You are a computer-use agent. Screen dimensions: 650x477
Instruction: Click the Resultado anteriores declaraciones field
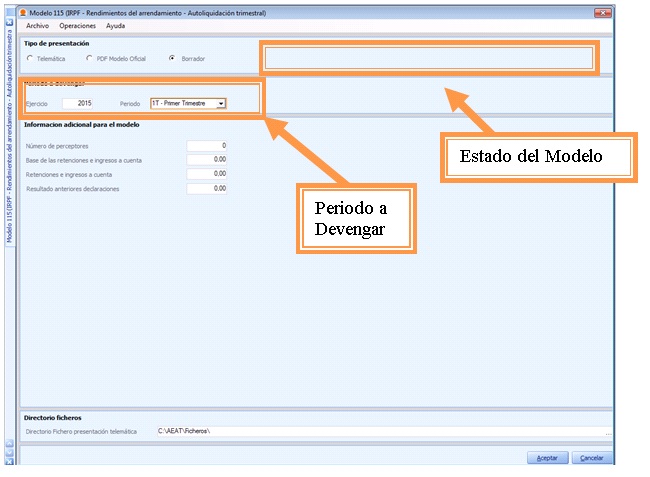coord(207,188)
